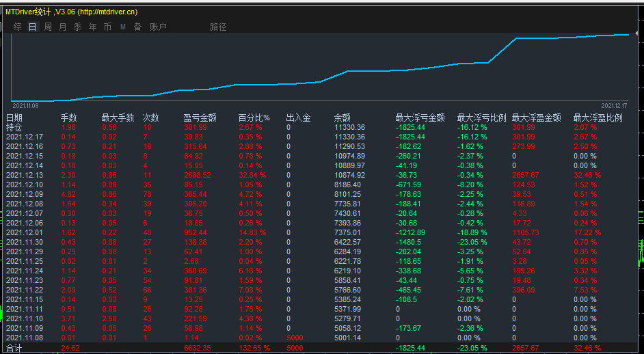Switch to the 年 yearly tab

[x=93, y=27]
